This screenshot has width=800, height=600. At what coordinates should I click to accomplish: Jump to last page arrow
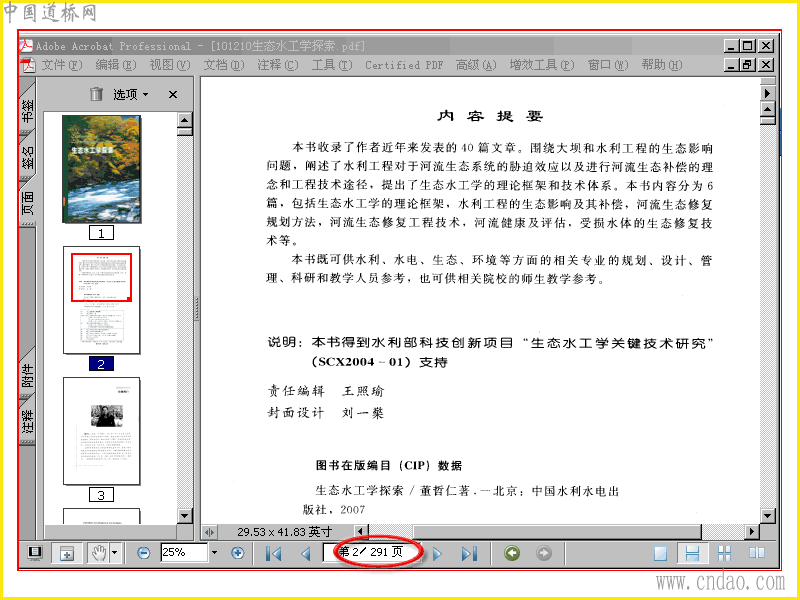tap(469, 553)
